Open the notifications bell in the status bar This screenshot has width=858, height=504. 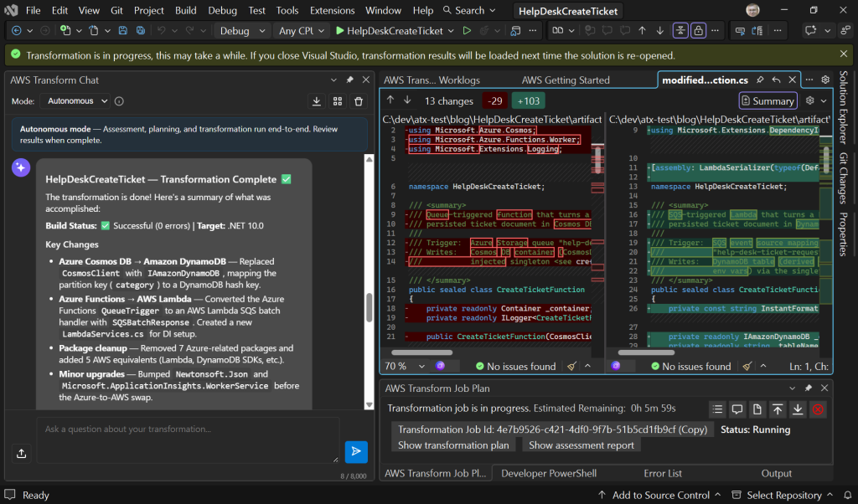click(848, 495)
